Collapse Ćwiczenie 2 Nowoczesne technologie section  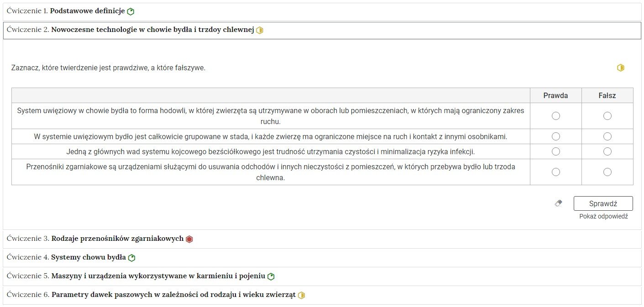pos(322,30)
